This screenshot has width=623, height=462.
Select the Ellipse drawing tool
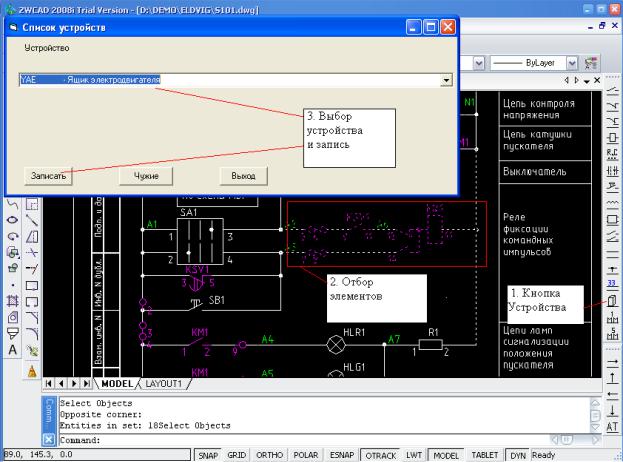point(13,219)
